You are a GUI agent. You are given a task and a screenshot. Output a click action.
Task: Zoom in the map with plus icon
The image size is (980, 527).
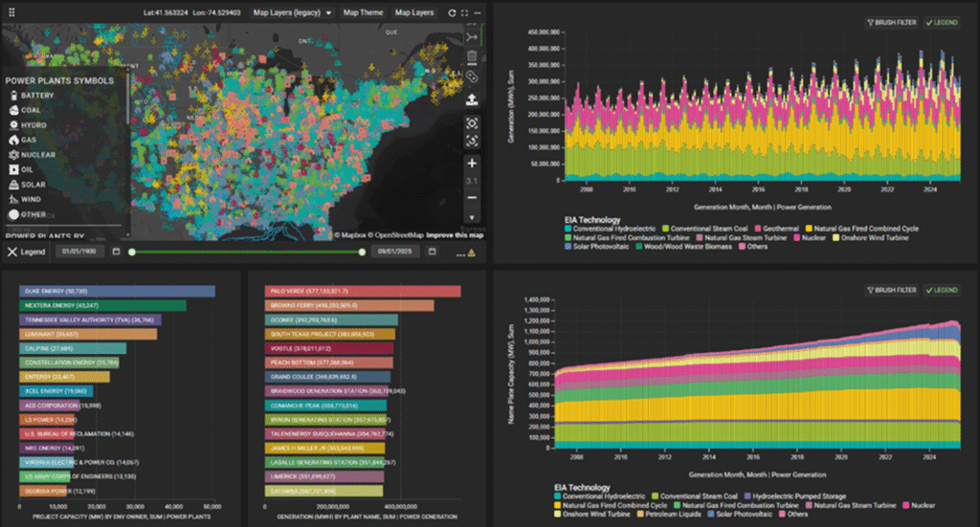pos(472,164)
